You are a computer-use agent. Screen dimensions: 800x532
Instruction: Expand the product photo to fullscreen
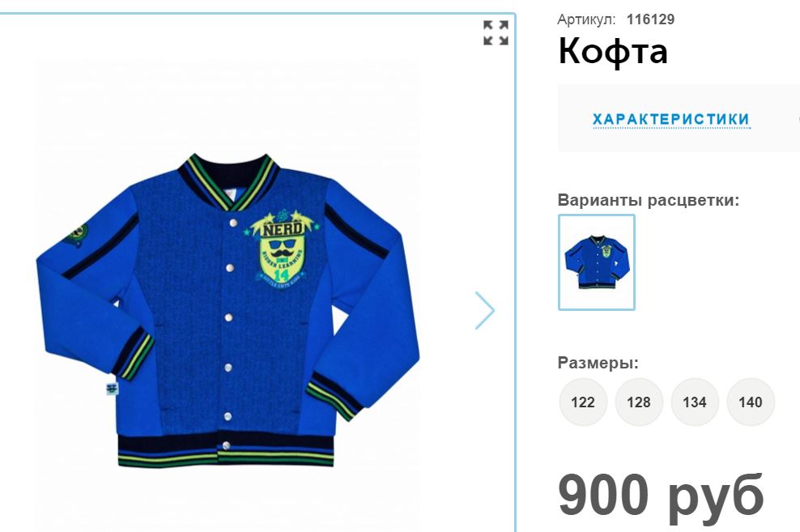pos(496,33)
